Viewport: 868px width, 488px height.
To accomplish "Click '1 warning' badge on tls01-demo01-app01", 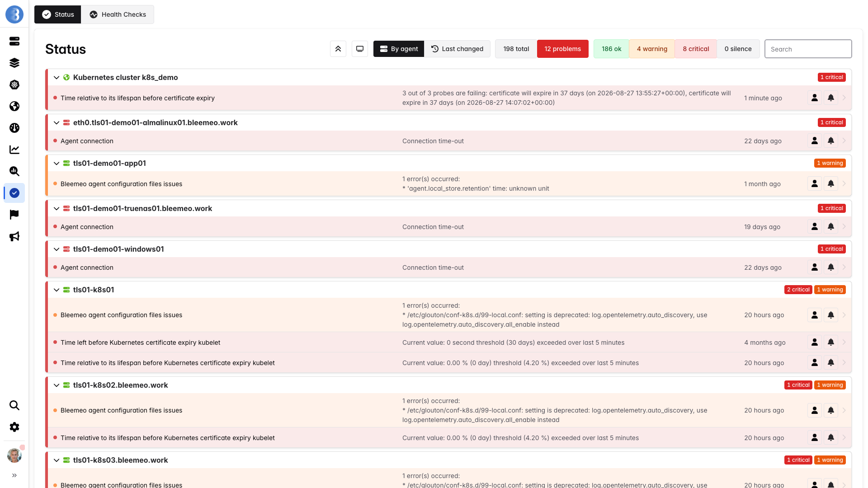I will tap(830, 164).
